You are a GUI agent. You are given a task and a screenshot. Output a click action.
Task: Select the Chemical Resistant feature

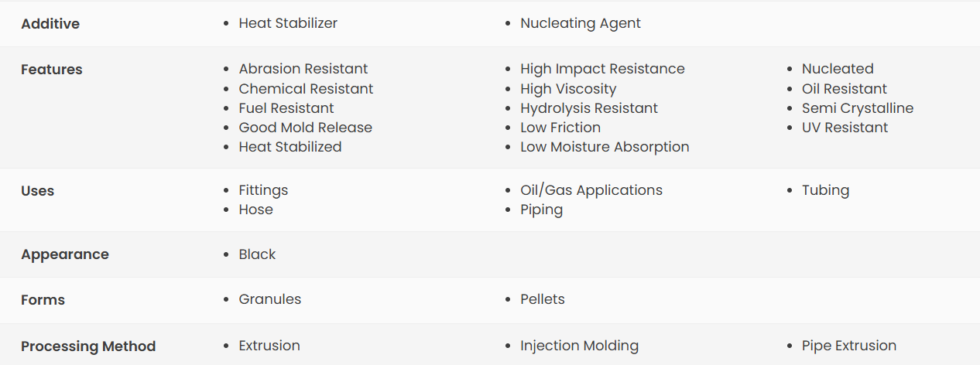coord(306,89)
